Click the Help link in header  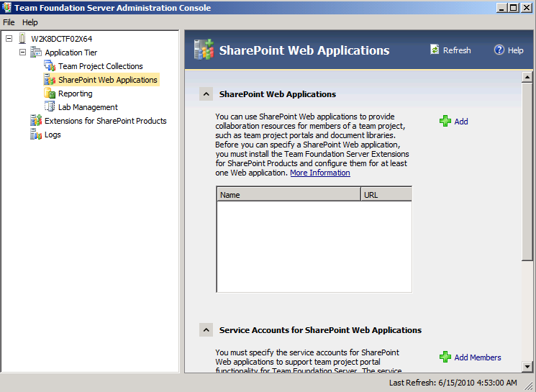click(515, 50)
